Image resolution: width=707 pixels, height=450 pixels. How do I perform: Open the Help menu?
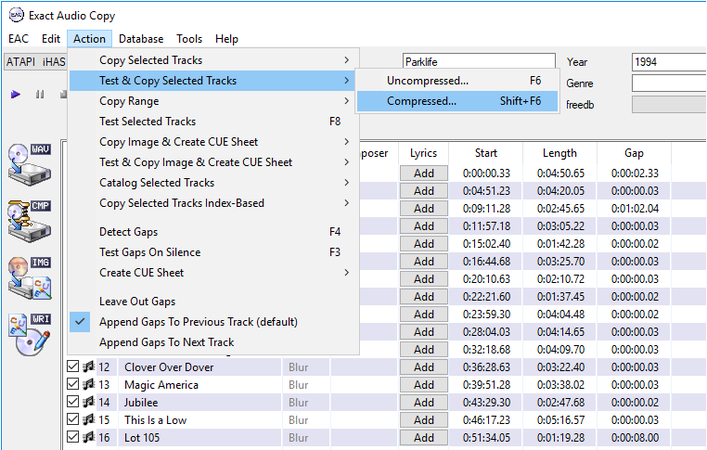[227, 39]
